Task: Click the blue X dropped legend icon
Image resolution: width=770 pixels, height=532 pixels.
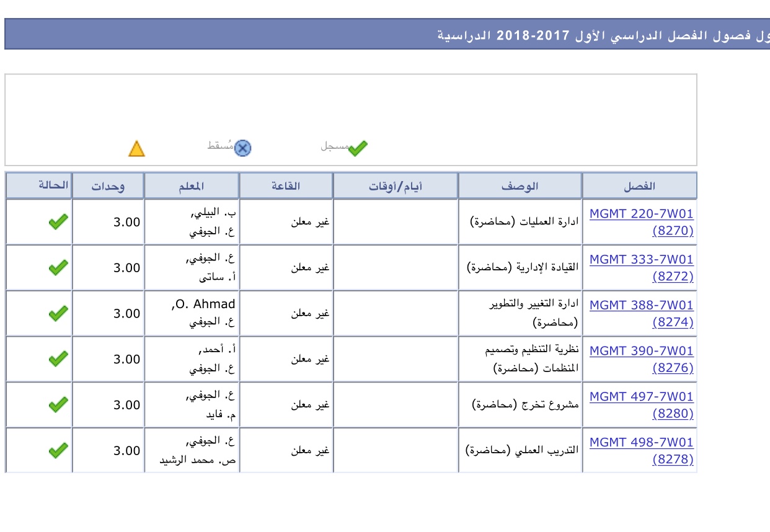Action: (243, 148)
